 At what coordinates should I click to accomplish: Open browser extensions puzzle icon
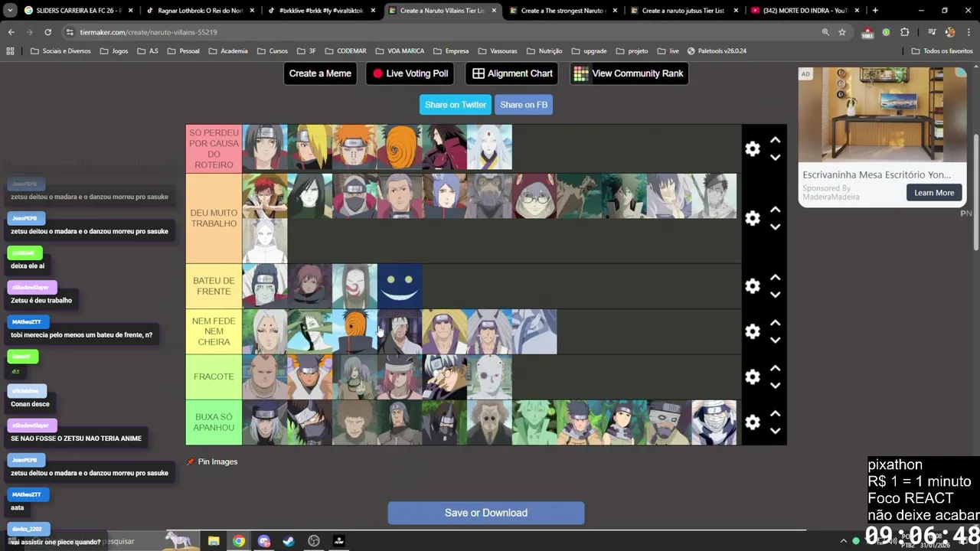(x=905, y=32)
